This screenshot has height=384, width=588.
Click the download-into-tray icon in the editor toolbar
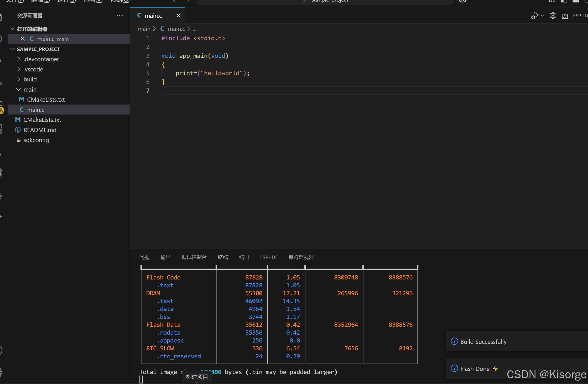click(565, 16)
